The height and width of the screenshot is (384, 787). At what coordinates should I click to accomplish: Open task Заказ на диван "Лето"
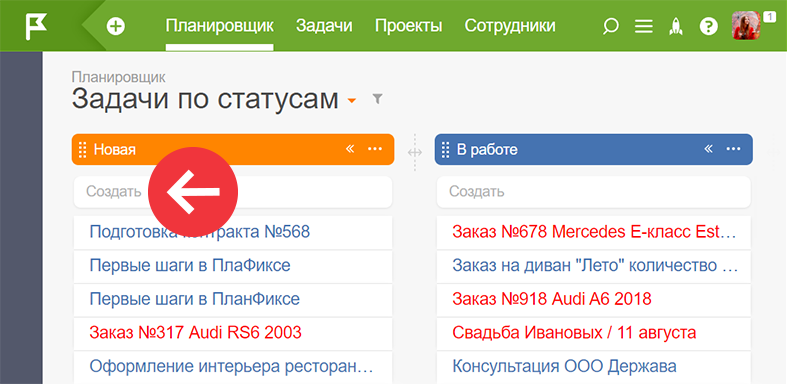click(x=594, y=265)
